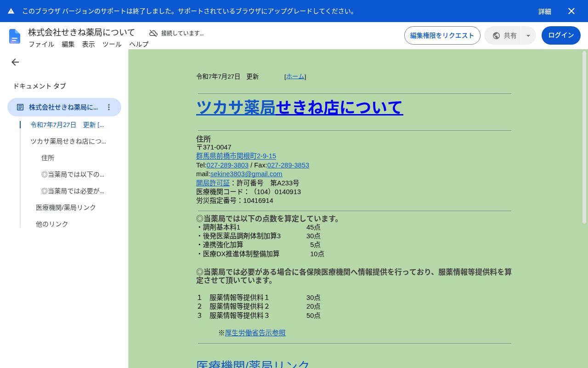This screenshot has width=588, height=368.
Task: Click the sekine3803@gmail.com email link
Action: pyautogui.click(x=246, y=174)
